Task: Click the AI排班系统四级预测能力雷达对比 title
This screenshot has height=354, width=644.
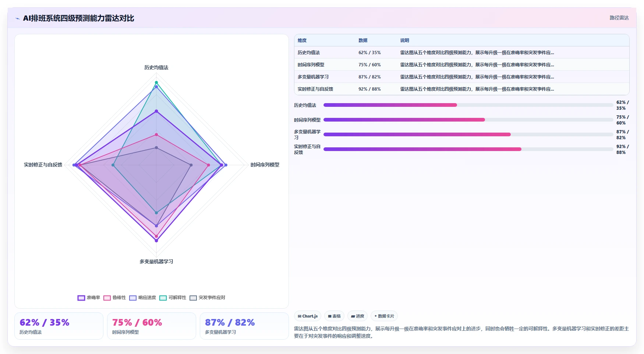Action: click(78, 18)
